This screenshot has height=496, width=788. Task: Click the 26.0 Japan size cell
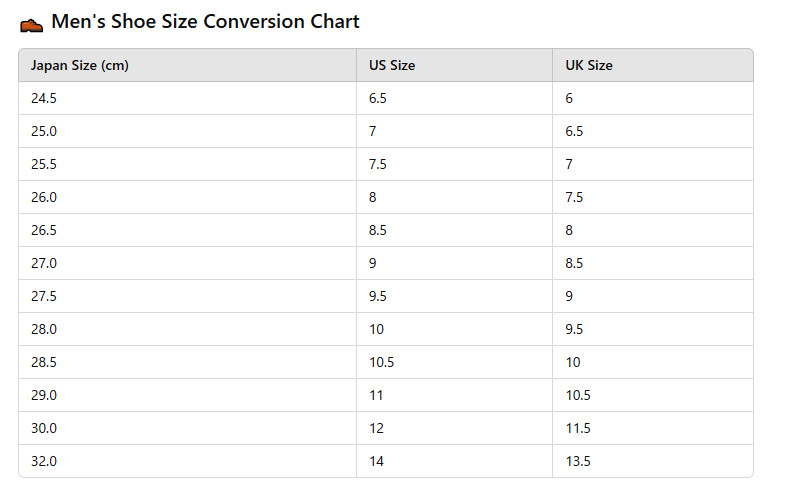point(187,197)
